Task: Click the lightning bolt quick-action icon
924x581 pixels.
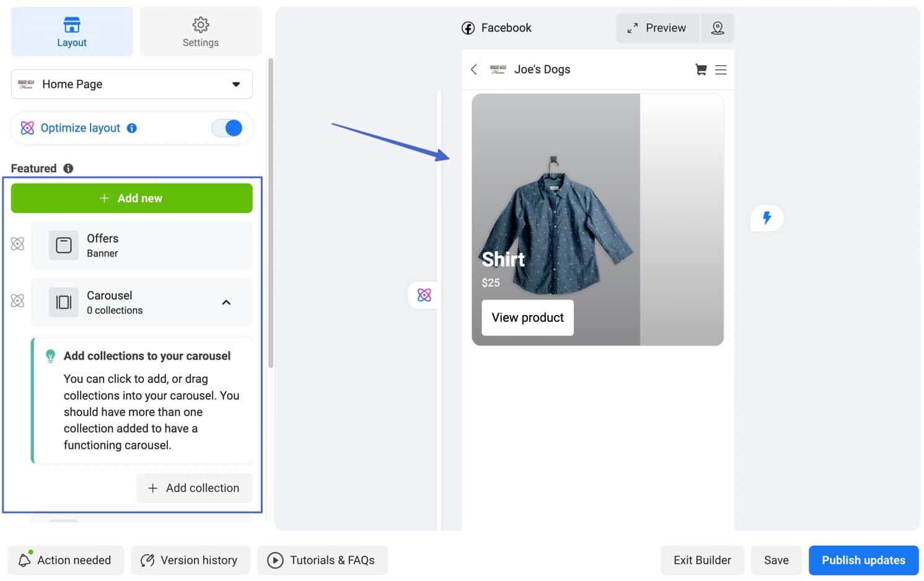Action: pyautogui.click(x=767, y=218)
